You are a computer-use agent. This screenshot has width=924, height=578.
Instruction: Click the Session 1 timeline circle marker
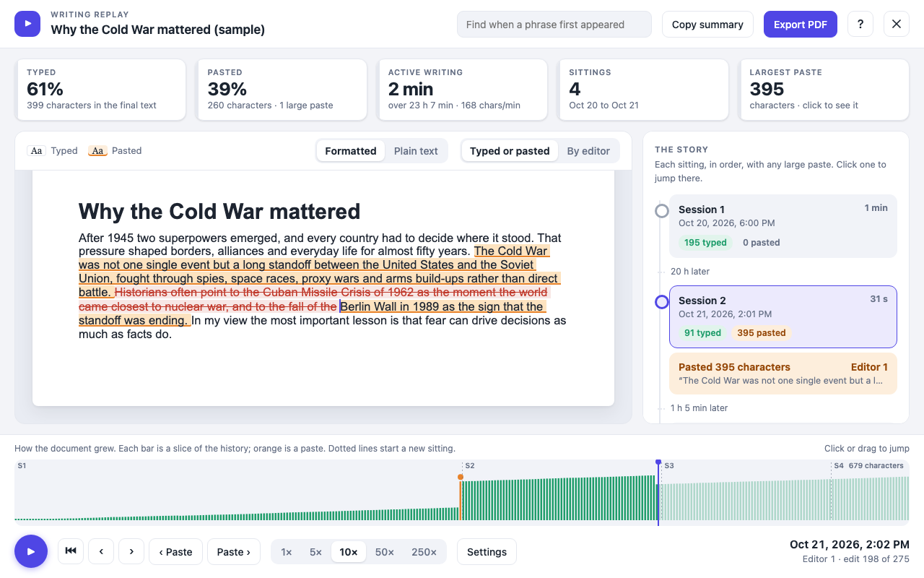click(662, 211)
